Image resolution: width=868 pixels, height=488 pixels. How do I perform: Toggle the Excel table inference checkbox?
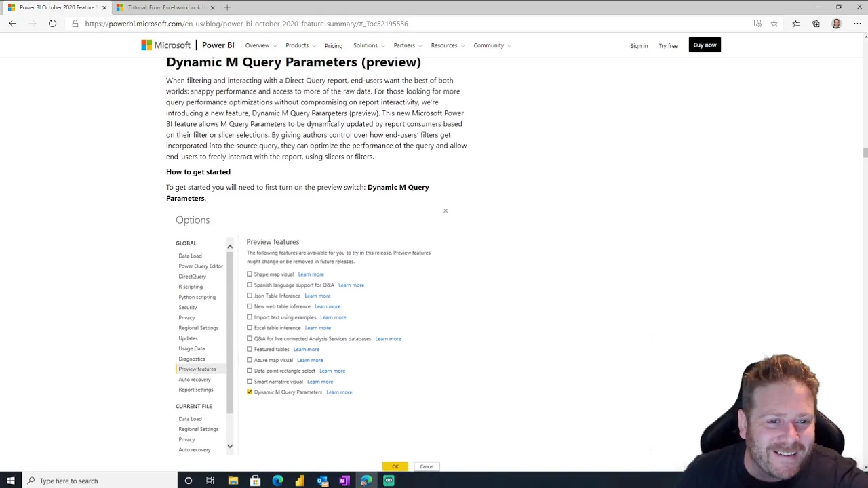250,328
